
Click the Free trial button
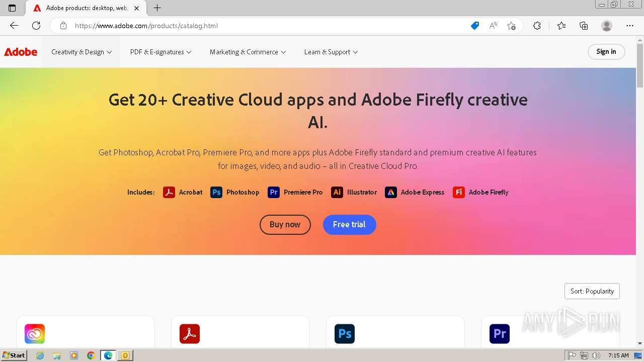[x=350, y=224]
